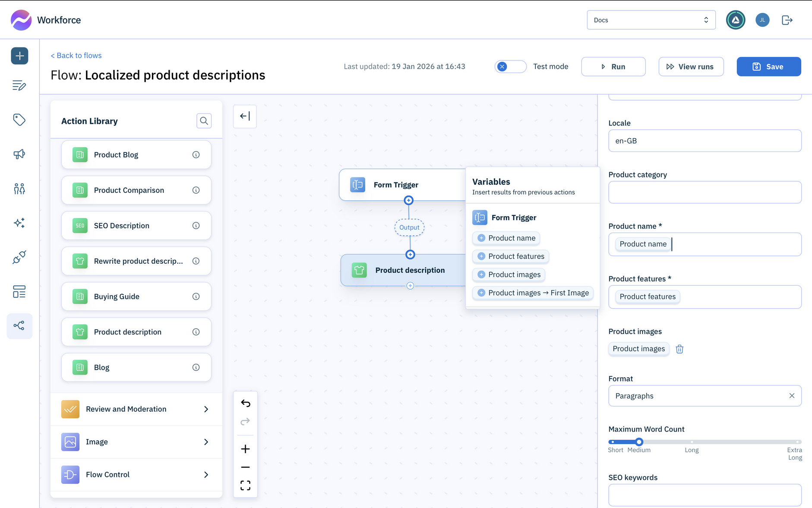Return using the Back to flows link

[76, 55]
